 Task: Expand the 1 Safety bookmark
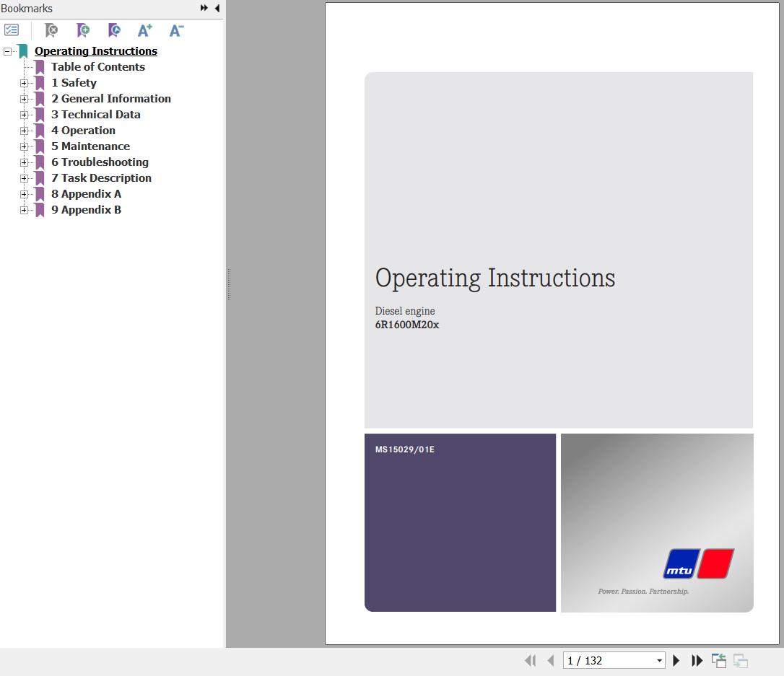[24, 83]
